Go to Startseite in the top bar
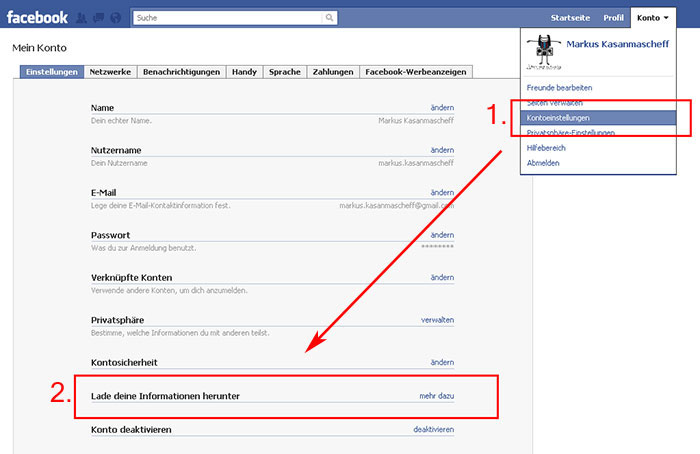The width and height of the screenshot is (700, 454). [x=571, y=18]
